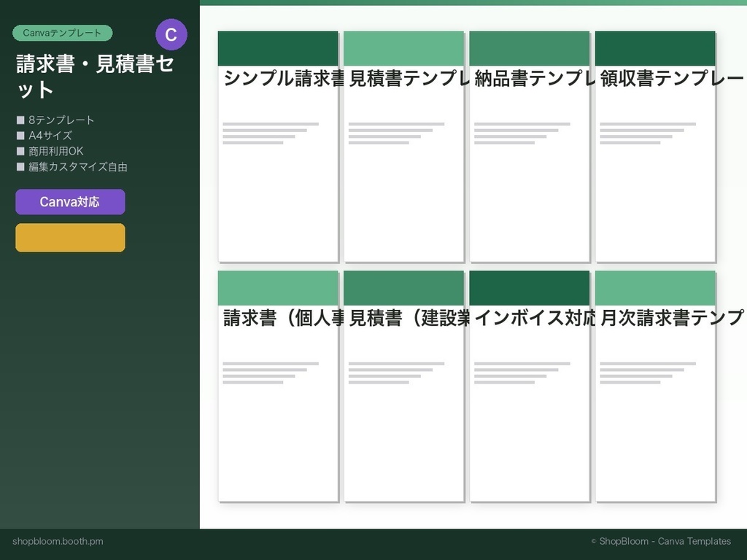Viewport: 747px width, 560px height.
Task: Click the dark green header of シンプル請求書
Action: click(x=277, y=47)
